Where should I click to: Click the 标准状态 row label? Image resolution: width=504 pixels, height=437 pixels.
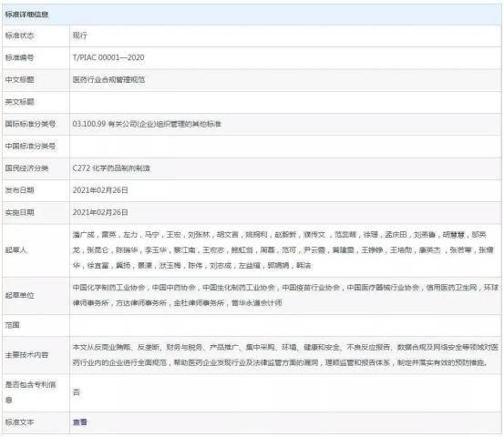pyautogui.click(x=20, y=36)
